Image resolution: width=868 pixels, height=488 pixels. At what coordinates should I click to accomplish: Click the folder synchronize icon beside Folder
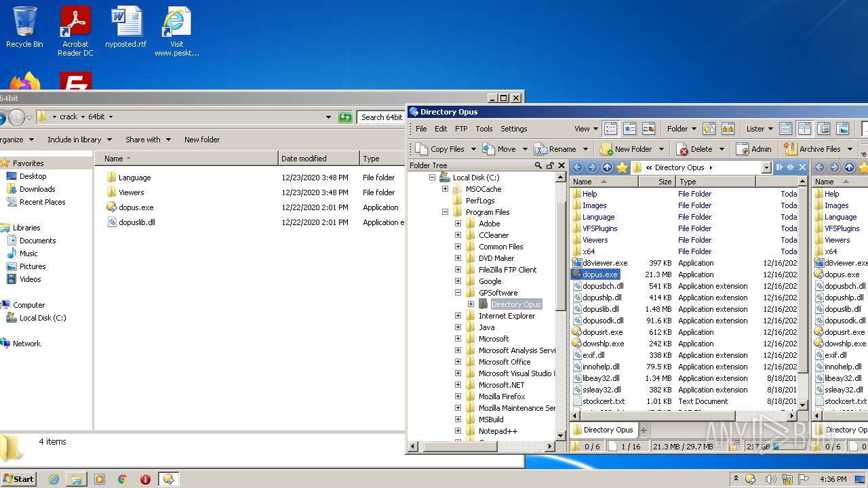(x=709, y=128)
